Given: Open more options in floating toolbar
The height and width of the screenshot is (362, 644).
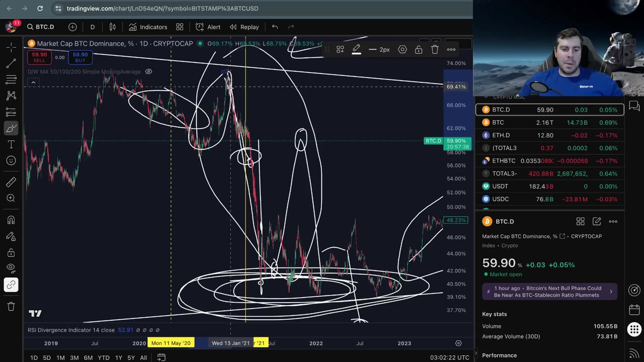Looking at the screenshot, I should click(x=451, y=49).
